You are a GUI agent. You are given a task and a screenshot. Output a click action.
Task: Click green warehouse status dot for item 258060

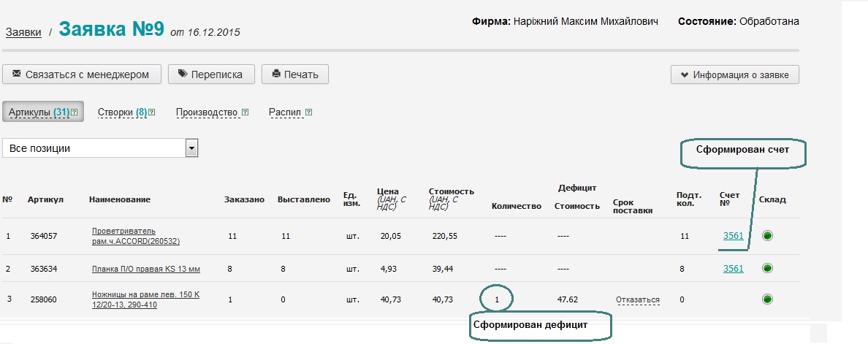click(767, 299)
